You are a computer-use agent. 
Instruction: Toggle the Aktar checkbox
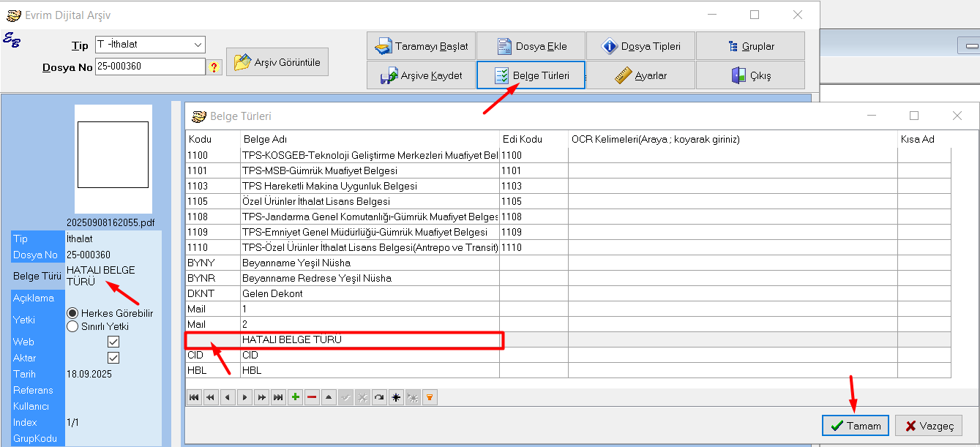pos(113,358)
